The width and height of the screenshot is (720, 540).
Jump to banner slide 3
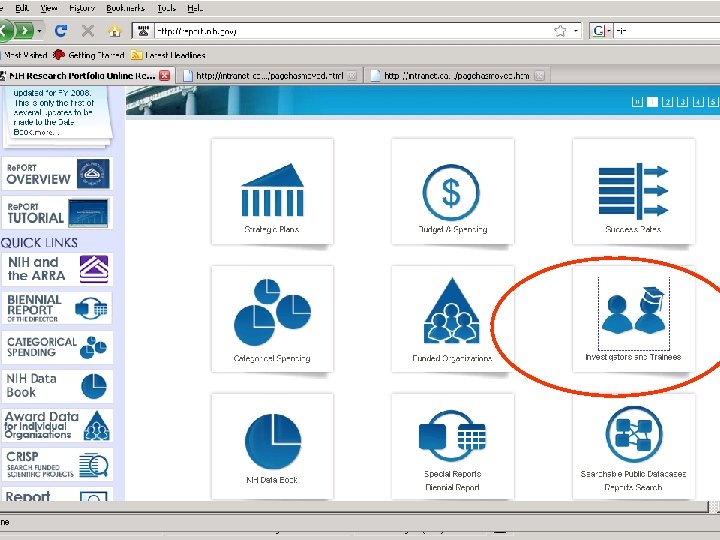coord(682,101)
